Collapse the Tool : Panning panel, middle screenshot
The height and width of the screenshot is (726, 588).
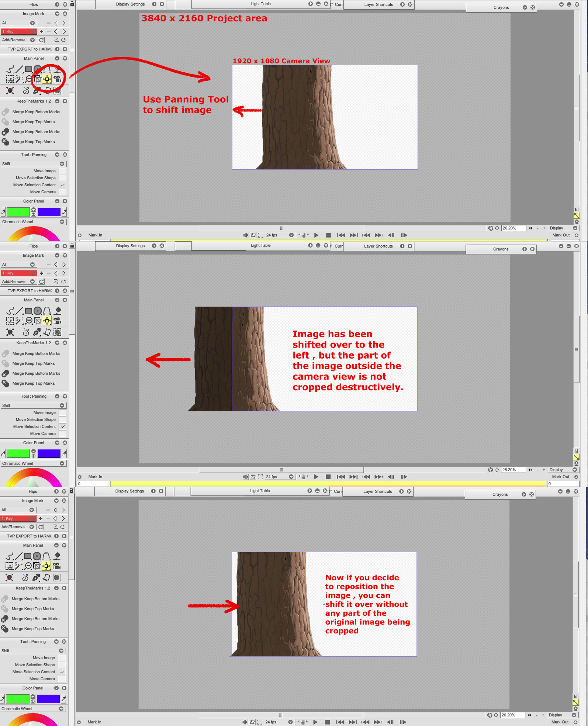(x=57, y=396)
